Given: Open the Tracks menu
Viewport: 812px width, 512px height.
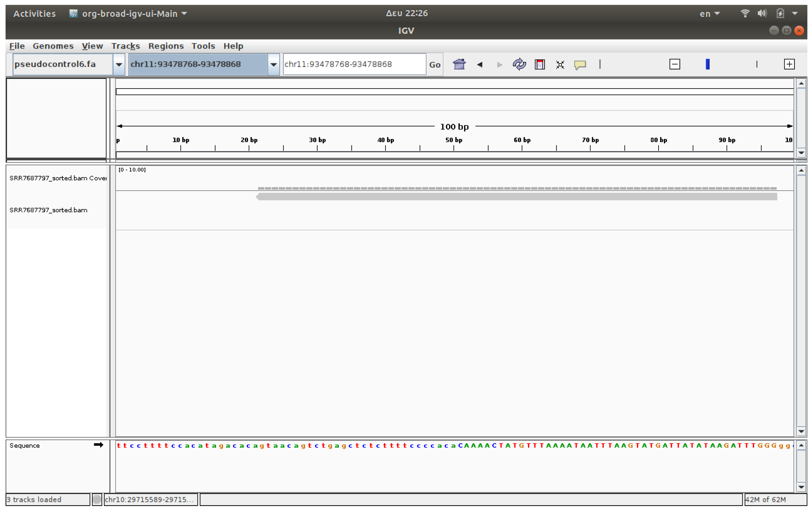Looking at the screenshot, I should pyautogui.click(x=126, y=46).
